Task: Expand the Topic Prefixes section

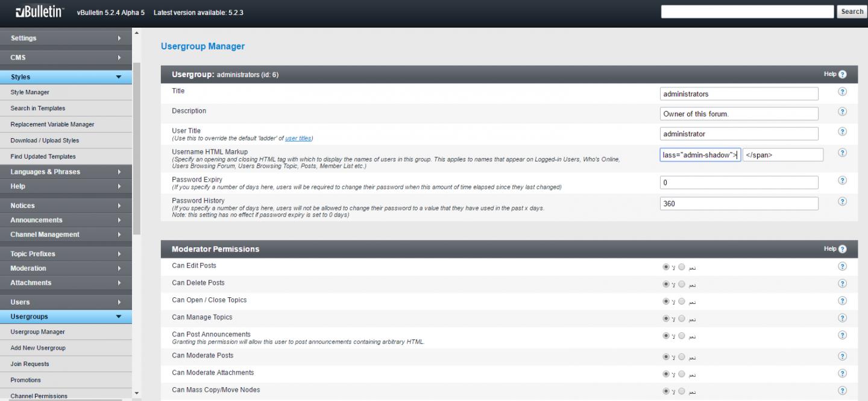Action: [x=66, y=254]
